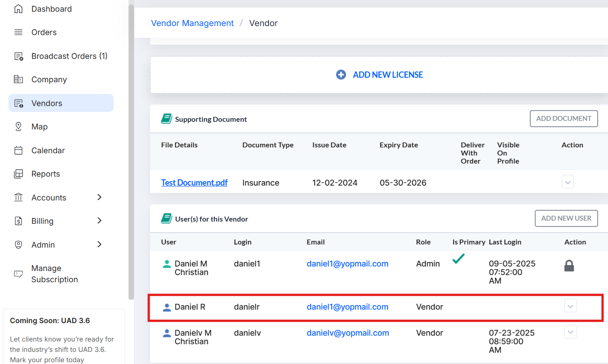Click the Vendors sidebar icon

pyautogui.click(x=18, y=103)
